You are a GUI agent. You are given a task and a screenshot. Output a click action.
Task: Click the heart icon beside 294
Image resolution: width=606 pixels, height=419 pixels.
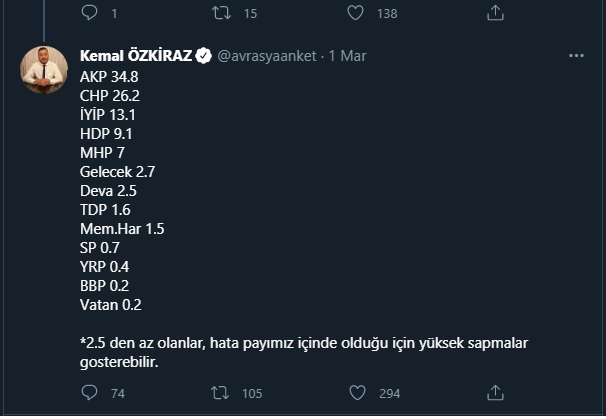355,393
